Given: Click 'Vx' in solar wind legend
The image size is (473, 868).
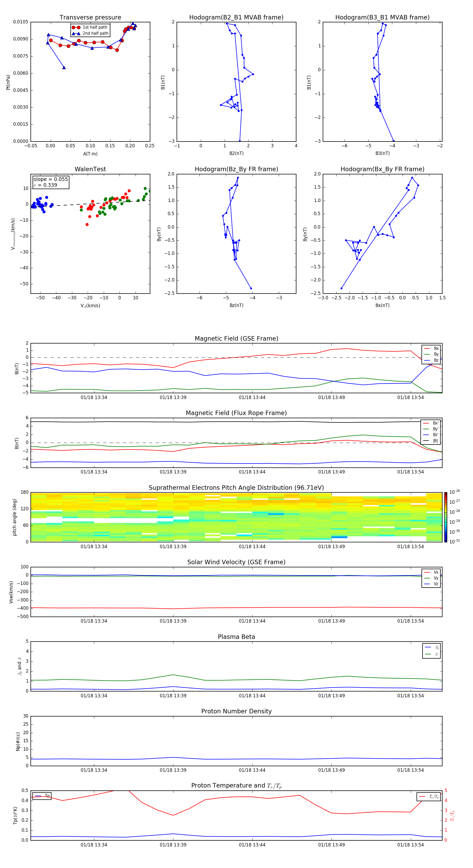Looking at the screenshot, I should point(431,572).
